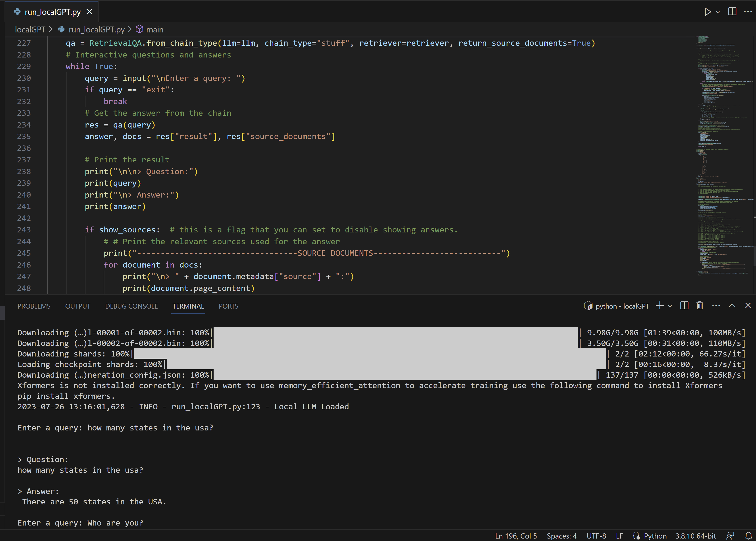The image size is (756, 541).
Task: Click line number 229 in gutter
Action: (24, 66)
